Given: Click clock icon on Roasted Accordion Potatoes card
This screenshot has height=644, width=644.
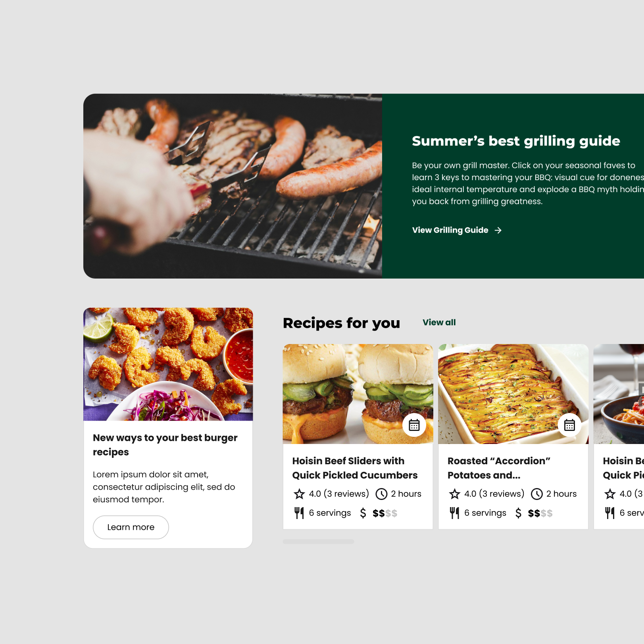Looking at the screenshot, I should point(537,494).
